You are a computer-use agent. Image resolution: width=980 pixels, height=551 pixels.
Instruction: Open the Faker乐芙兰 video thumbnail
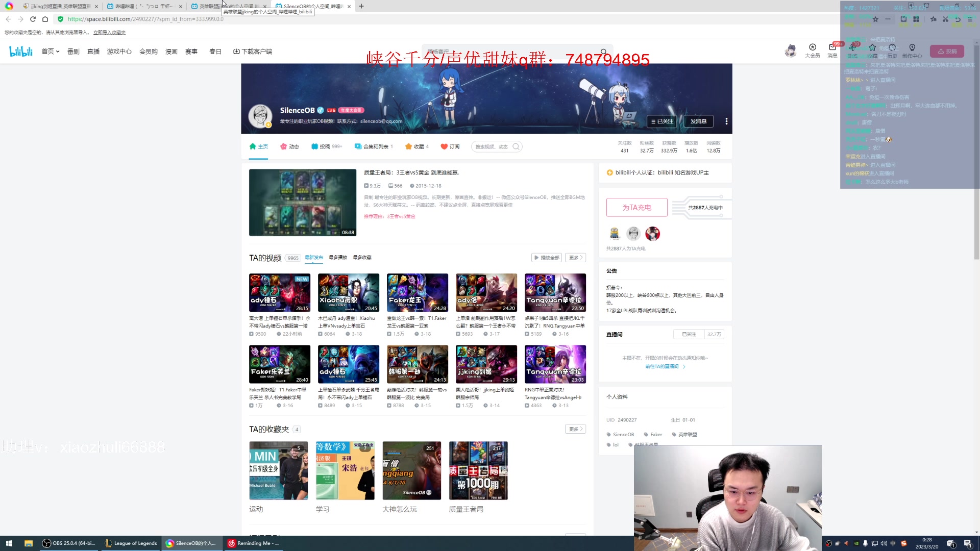(279, 364)
